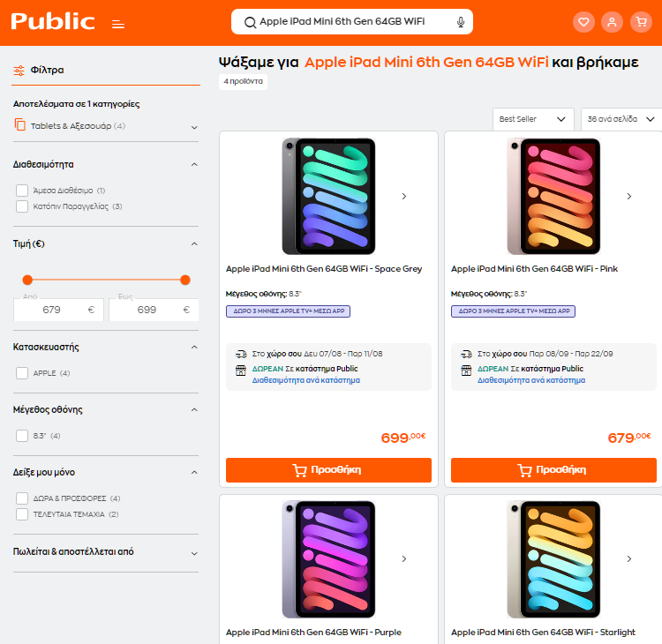Screen dimensions: 662x644
Task: Click the Φίλτρα heading
Action: 48,70
